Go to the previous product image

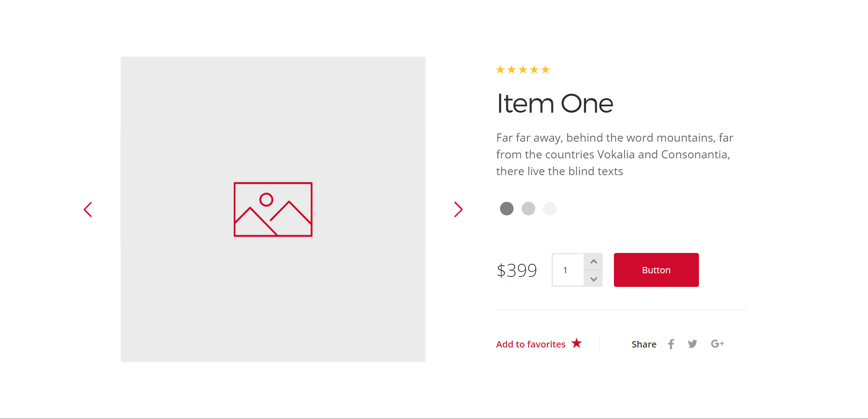coord(88,209)
